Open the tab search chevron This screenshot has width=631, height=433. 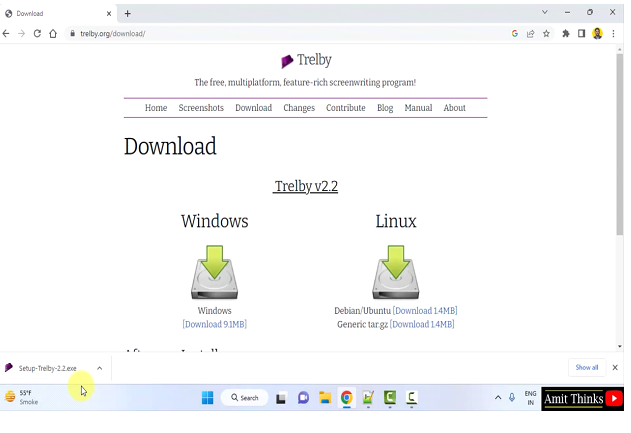[544, 12]
